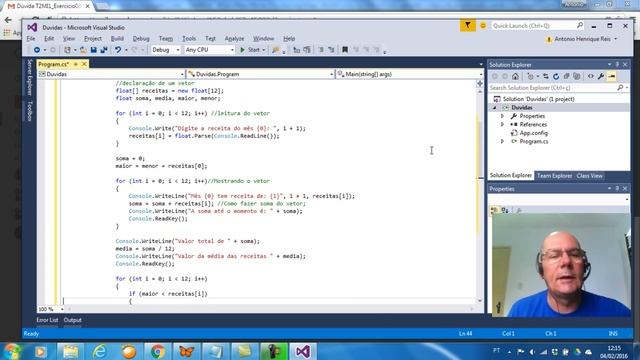Click the scroll down arrow of the editor
The height and width of the screenshot is (360, 640).
480,301
